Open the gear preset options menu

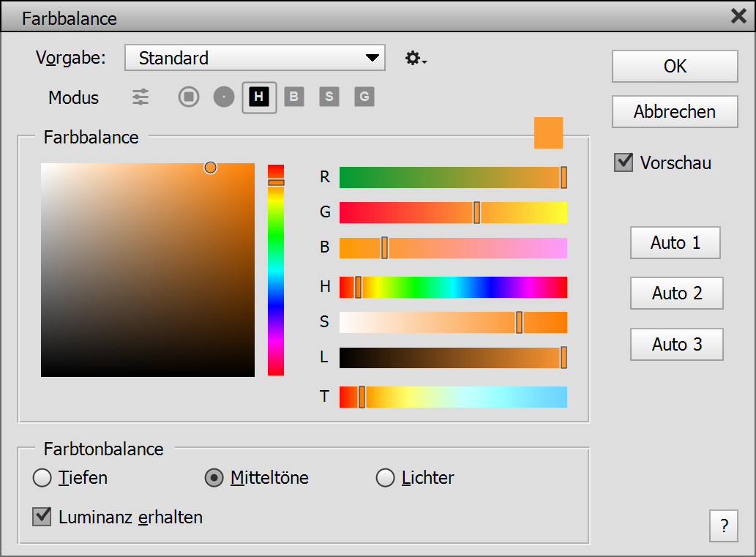click(416, 58)
